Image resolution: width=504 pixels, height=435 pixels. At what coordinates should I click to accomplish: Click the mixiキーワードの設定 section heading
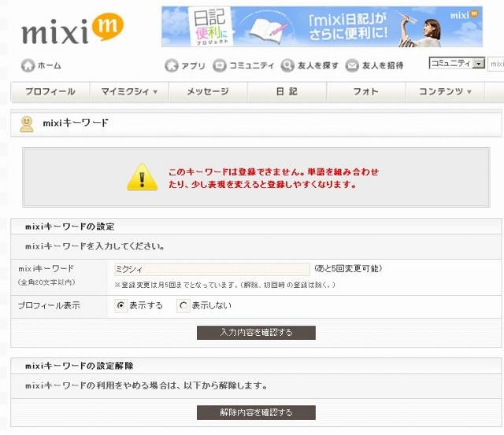coord(70,227)
